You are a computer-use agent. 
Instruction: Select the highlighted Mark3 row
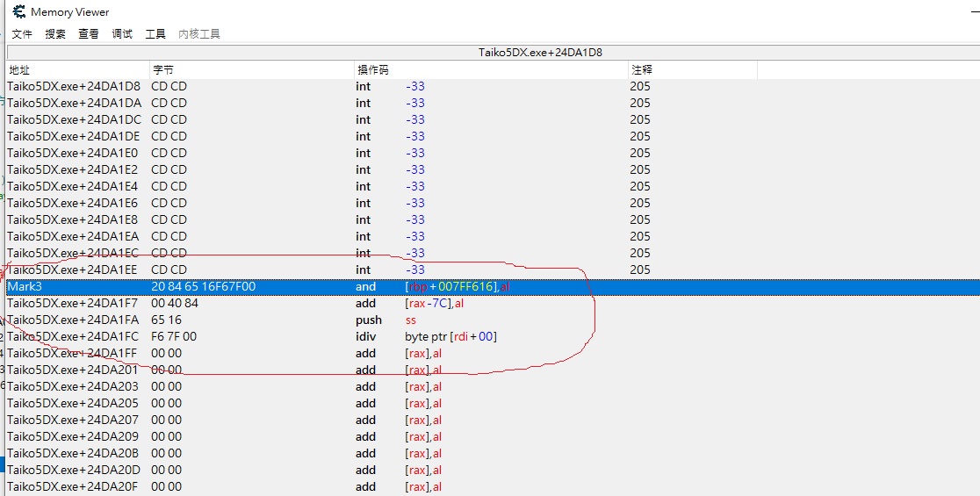tap(263, 287)
